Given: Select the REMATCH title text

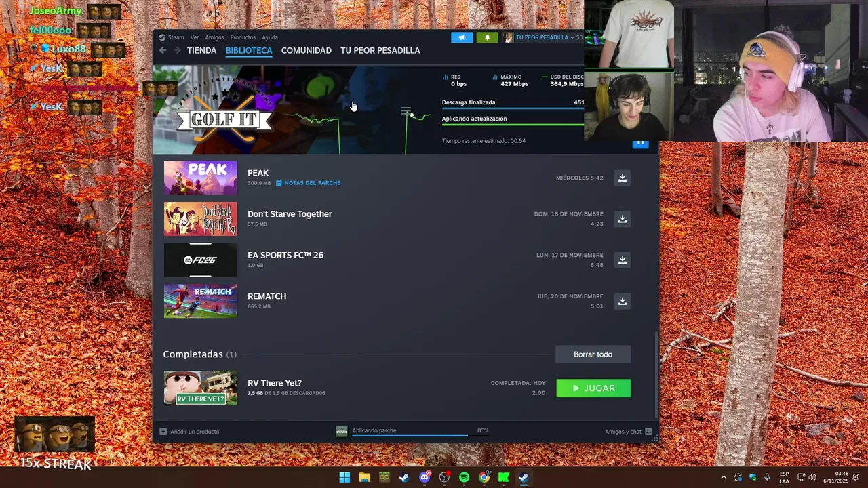Looking at the screenshot, I should [x=267, y=296].
